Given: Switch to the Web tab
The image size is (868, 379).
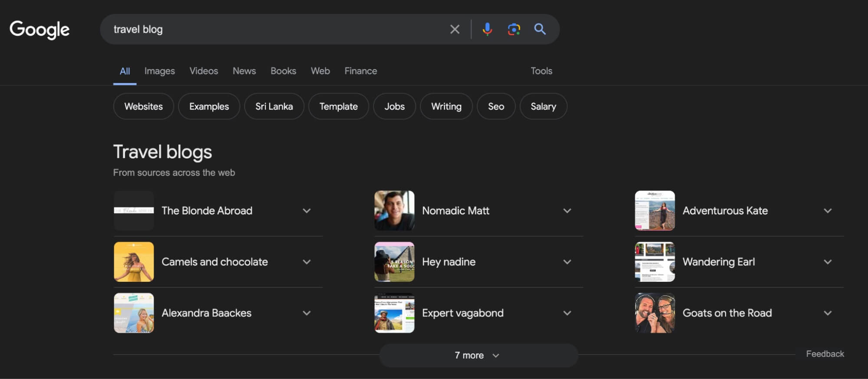Looking at the screenshot, I should tap(320, 71).
